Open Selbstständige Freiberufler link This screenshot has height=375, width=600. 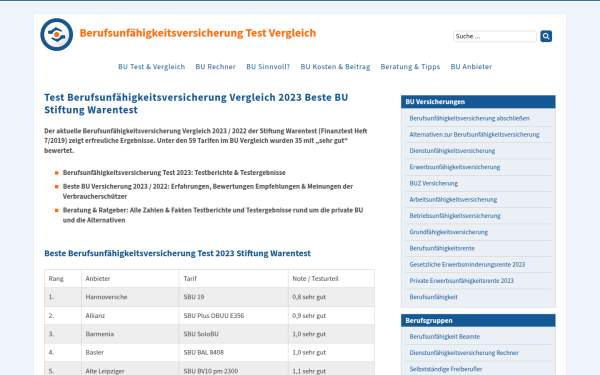click(x=446, y=369)
